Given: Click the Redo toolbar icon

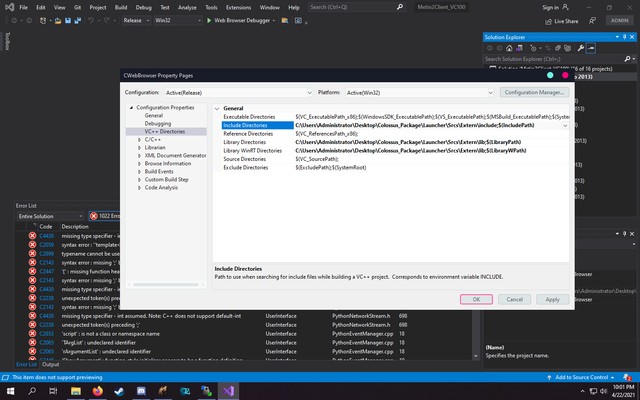Looking at the screenshot, I should (107, 20).
